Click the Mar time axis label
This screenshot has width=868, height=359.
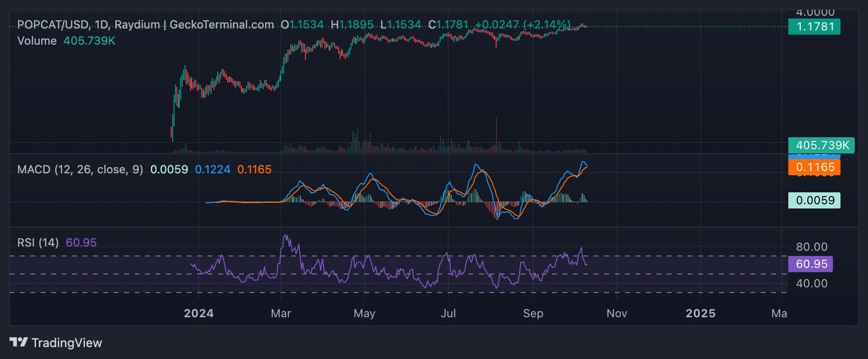(x=281, y=313)
